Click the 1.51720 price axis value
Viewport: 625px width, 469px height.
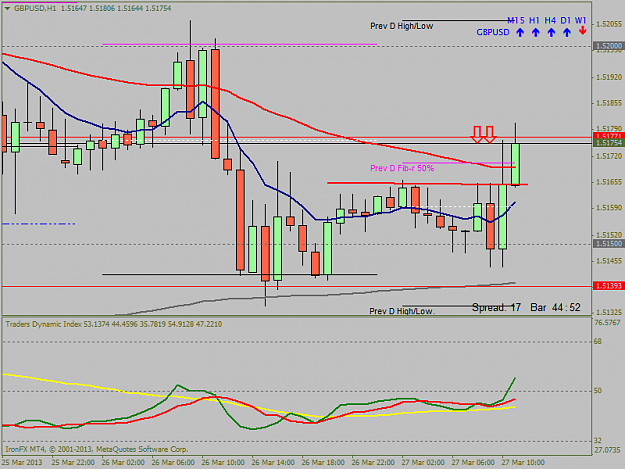tap(609, 156)
